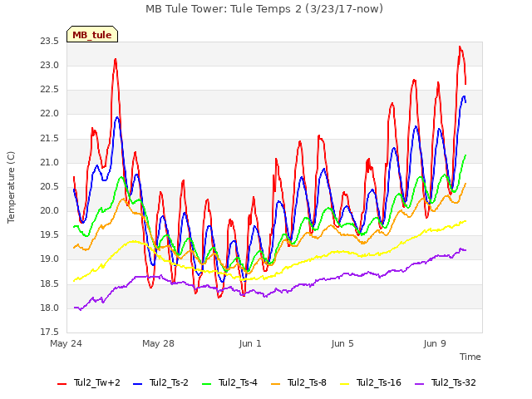This screenshot has height=399, width=532.
Task: Click the 22.5 y-axis tick value
Action: [50, 90]
